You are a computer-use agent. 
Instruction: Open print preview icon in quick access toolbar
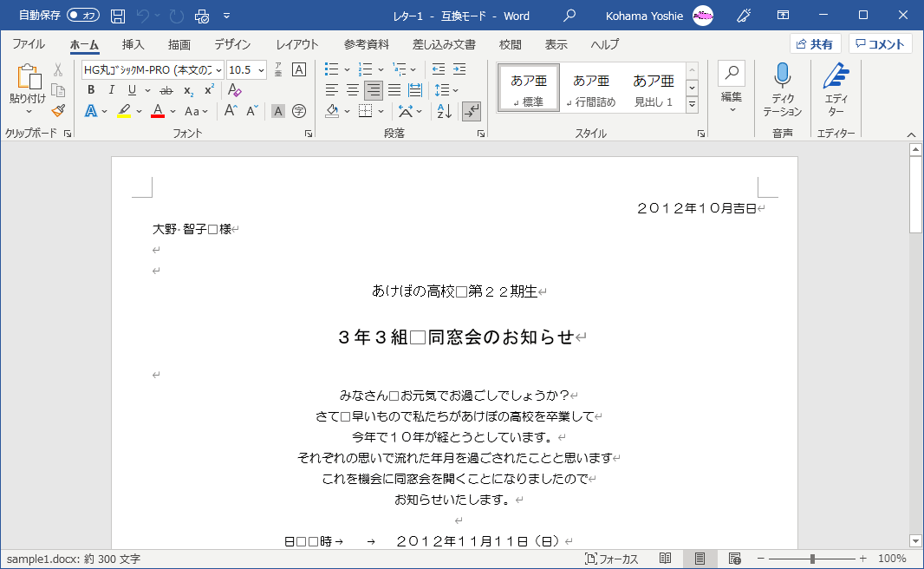pyautogui.click(x=202, y=16)
